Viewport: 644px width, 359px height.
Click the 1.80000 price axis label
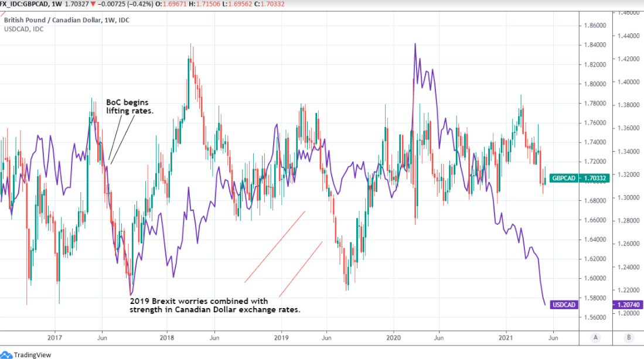[x=595, y=84]
